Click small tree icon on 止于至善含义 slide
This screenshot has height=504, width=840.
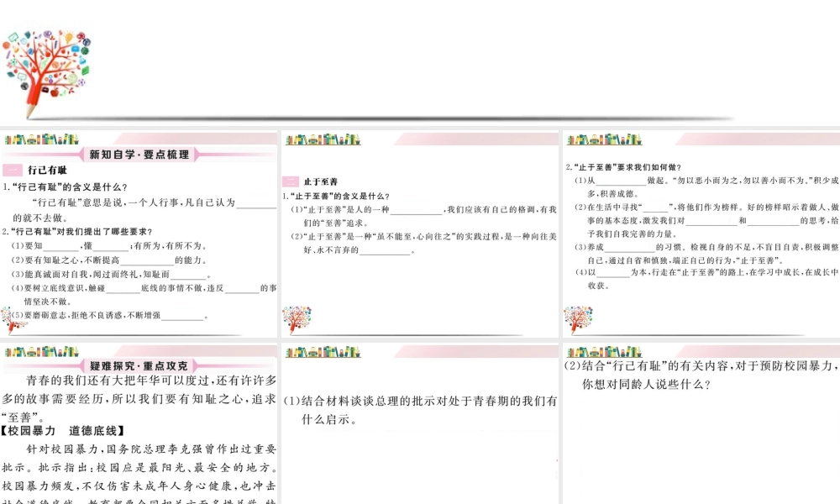[x=297, y=320]
